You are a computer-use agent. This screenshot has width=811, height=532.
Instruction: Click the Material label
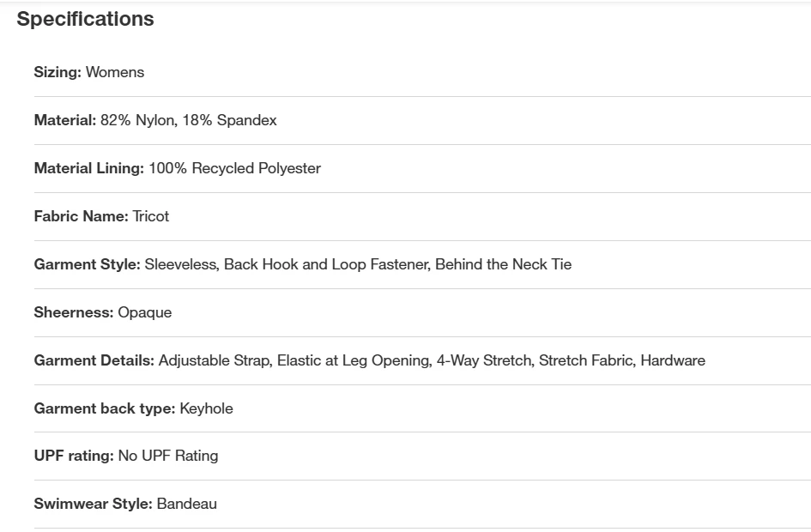pos(64,120)
